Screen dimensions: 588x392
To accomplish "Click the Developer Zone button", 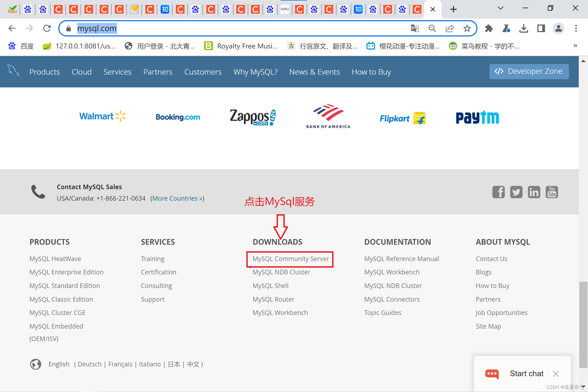I will (529, 71).
